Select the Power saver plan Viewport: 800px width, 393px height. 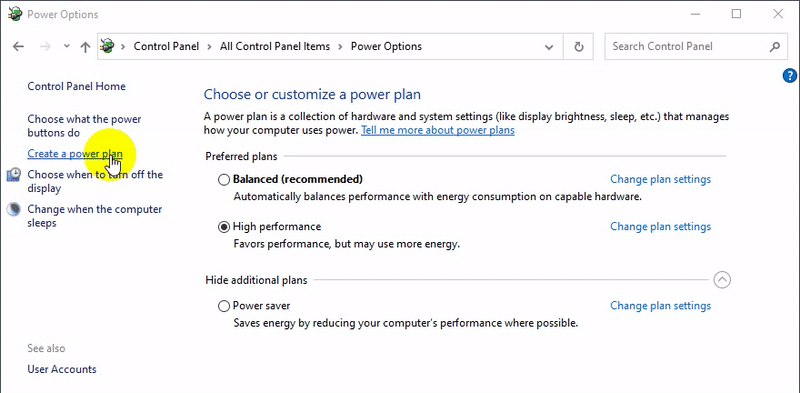pyautogui.click(x=223, y=306)
